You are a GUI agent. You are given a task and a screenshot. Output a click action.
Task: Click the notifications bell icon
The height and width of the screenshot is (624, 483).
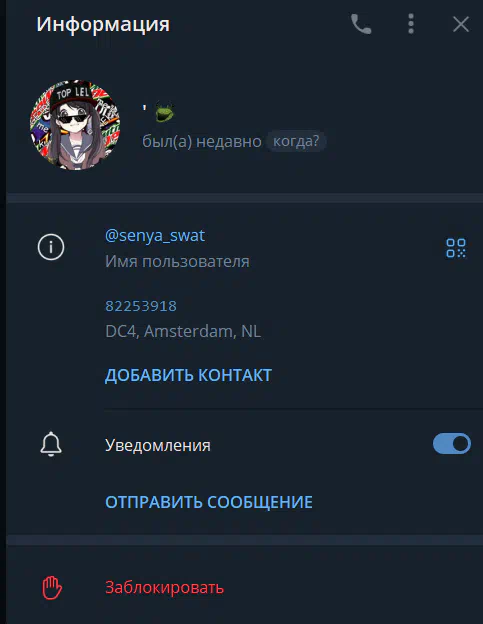pyautogui.click(x=51, y=444)
